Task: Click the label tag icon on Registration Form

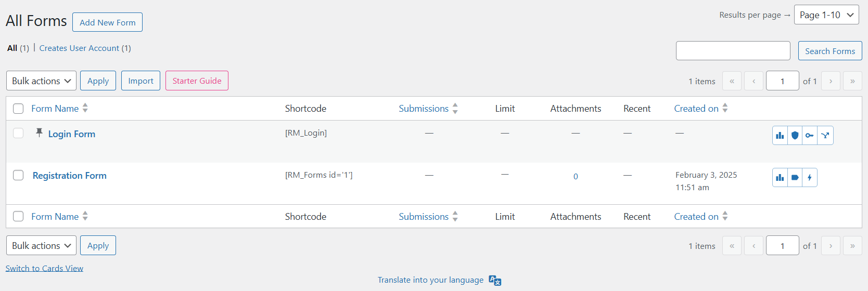Action: pos(795,178)
